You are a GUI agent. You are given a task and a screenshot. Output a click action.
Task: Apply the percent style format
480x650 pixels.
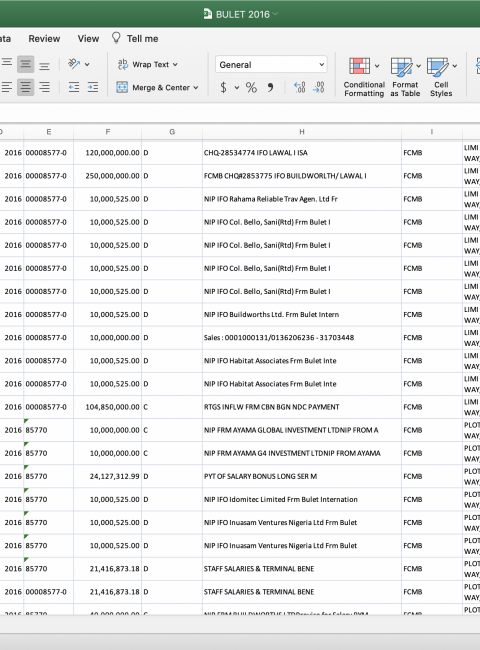click(x=251, y=87)
